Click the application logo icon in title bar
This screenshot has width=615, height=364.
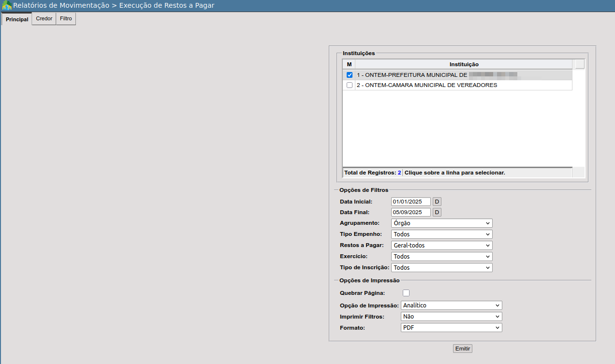7,6
